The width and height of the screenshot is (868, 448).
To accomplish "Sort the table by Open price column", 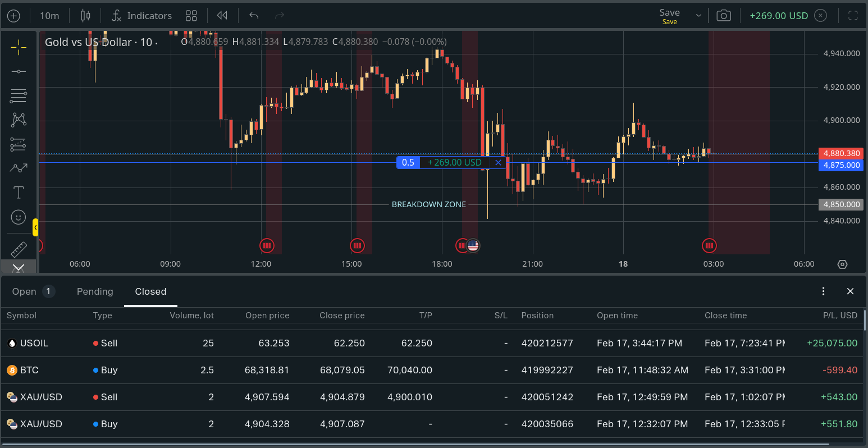I will pos(267,316).
